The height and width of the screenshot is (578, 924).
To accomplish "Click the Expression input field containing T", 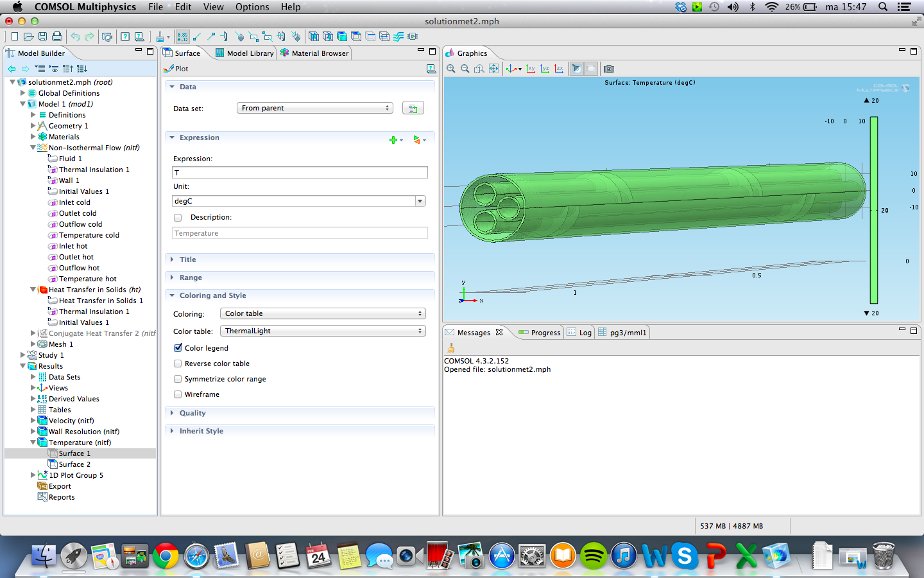I will pyautogui.click(x=300, y=173).
